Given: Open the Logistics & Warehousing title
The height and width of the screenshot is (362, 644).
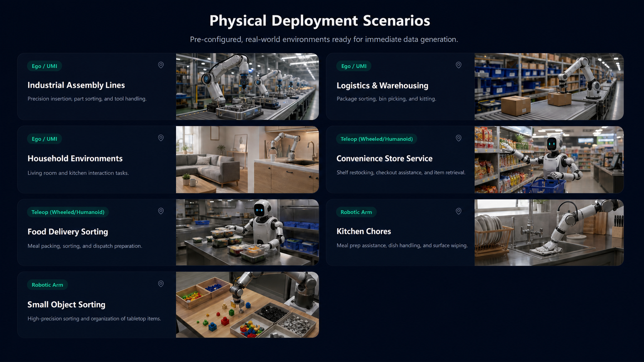Looking at the screenshot, I should pos(382,85).
